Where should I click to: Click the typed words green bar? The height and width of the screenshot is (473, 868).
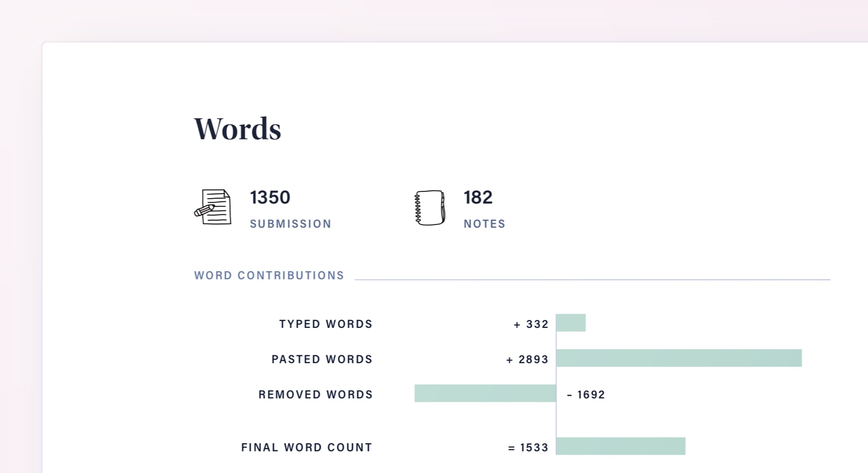571,323
